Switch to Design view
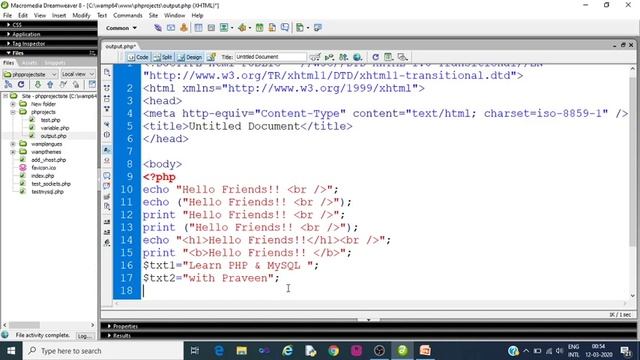This screenshot has height=360, width=640. 190,57
